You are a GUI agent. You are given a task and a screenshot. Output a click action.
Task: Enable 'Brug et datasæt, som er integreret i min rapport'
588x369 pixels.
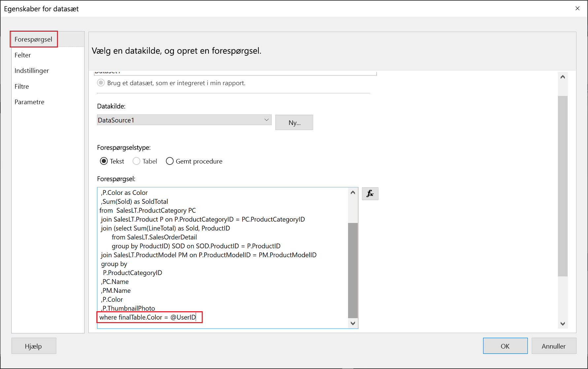pos(101,83)
